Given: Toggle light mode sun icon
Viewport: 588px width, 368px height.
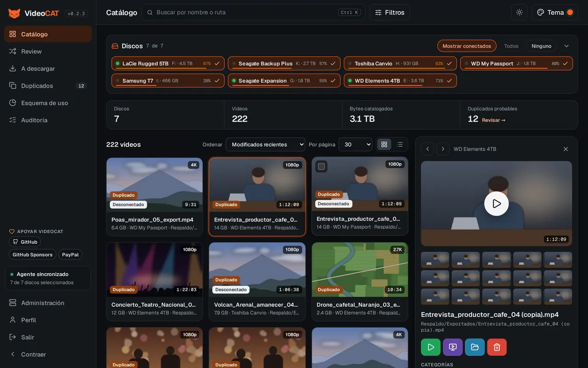Looking at the screenshot, I should 520,12.
